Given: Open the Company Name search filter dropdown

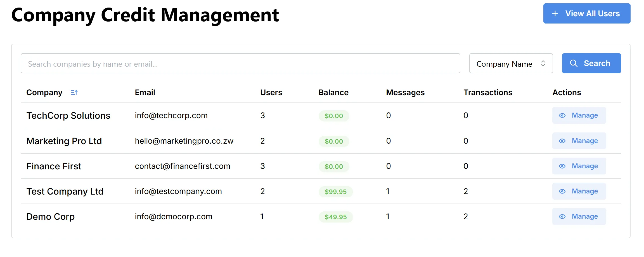Looking at the screenshot, I should point(511,64).
